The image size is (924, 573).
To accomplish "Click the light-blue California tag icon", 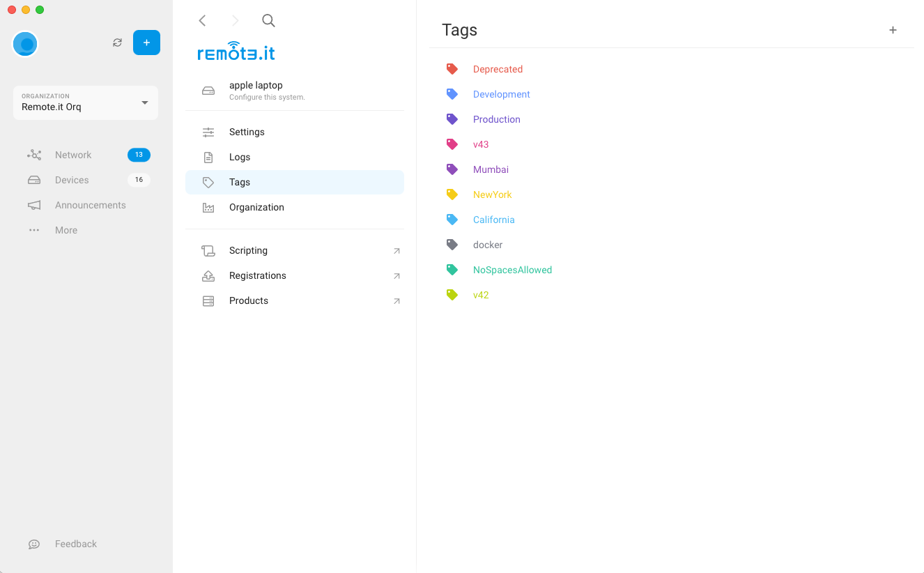I will coord(452,220).
